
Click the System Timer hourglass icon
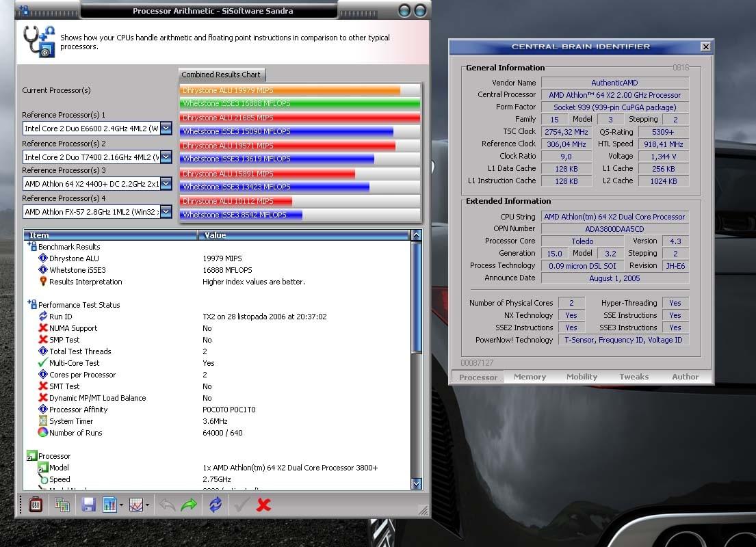tap(43, 421)
